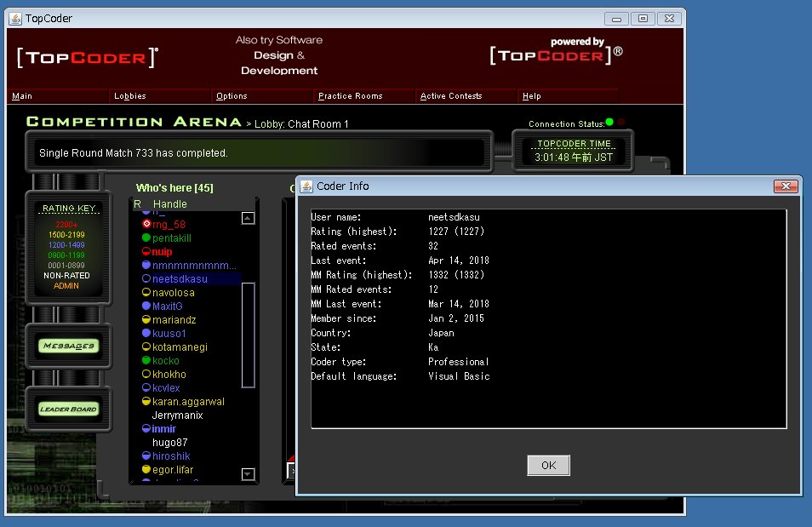Screen dimensions: 812x527
Task: Click the red target rating icon beside rng_58
Action: tap(146, 224)
